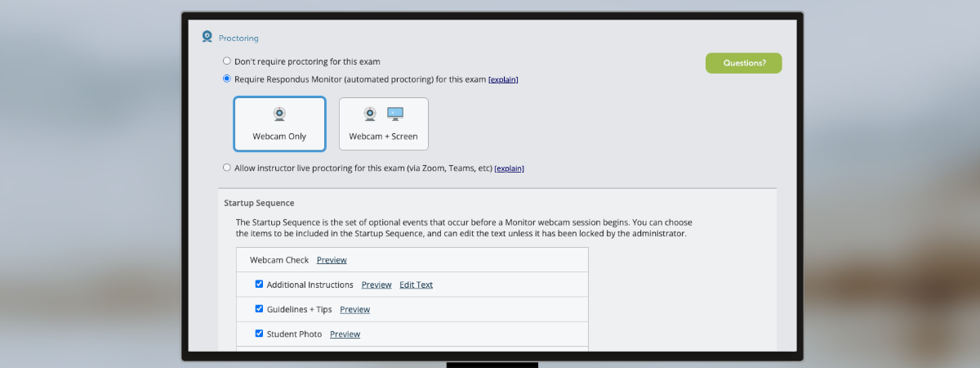Screen dimensions: 980x368
Task: Preview the Additional Instructions step
Action: click(376, 285)
